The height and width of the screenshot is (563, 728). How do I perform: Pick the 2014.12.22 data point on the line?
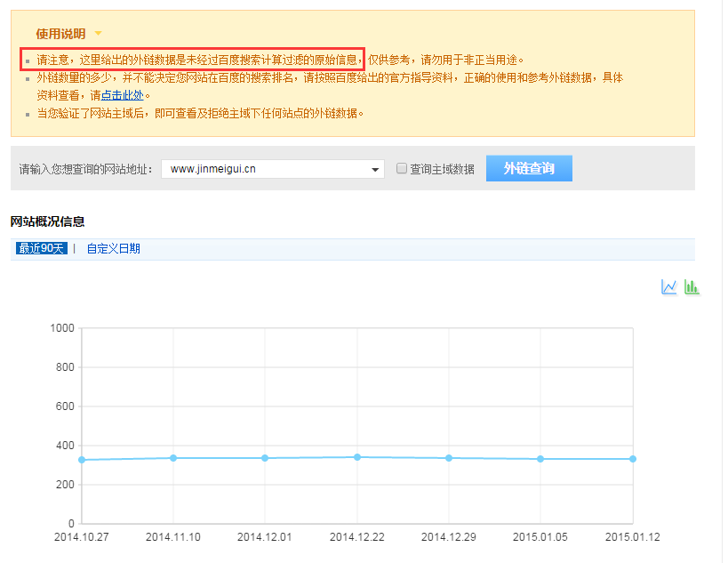coord(357,457)
